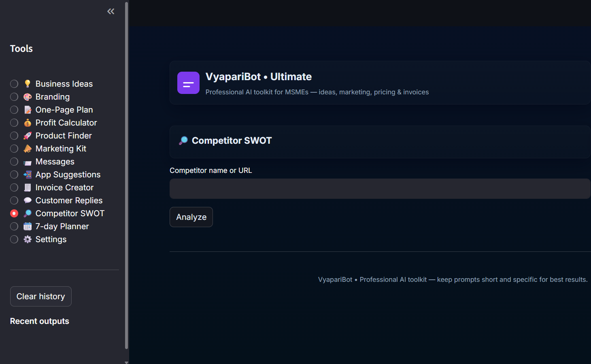Click the rocket icon beside Product Finder
The height and width of the screenshot is (364, 591).
28,136
